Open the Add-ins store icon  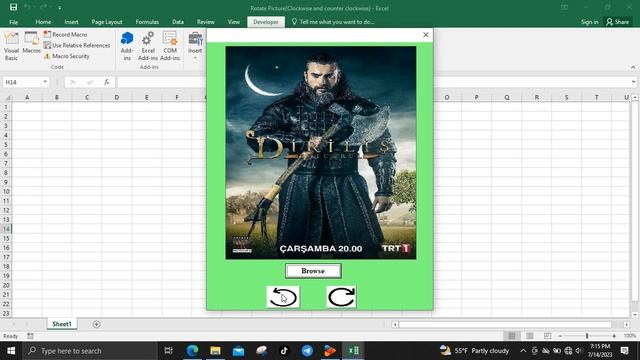(x=127, y=46)
